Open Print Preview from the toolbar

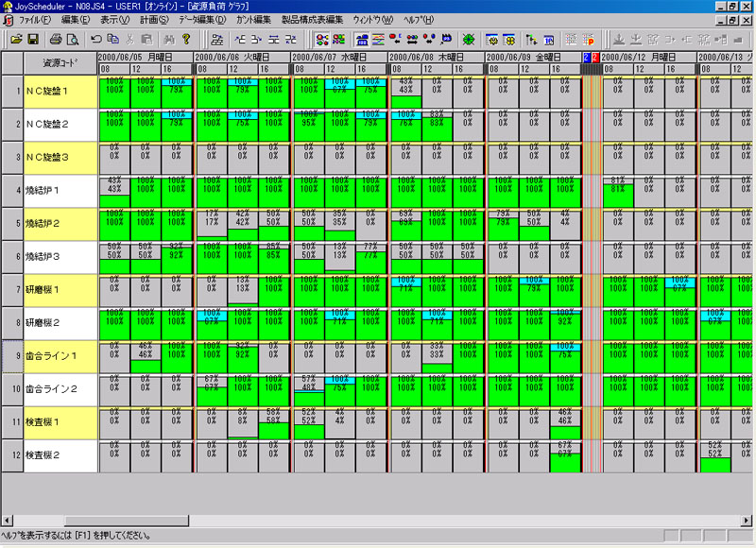(x=72, y=40)
